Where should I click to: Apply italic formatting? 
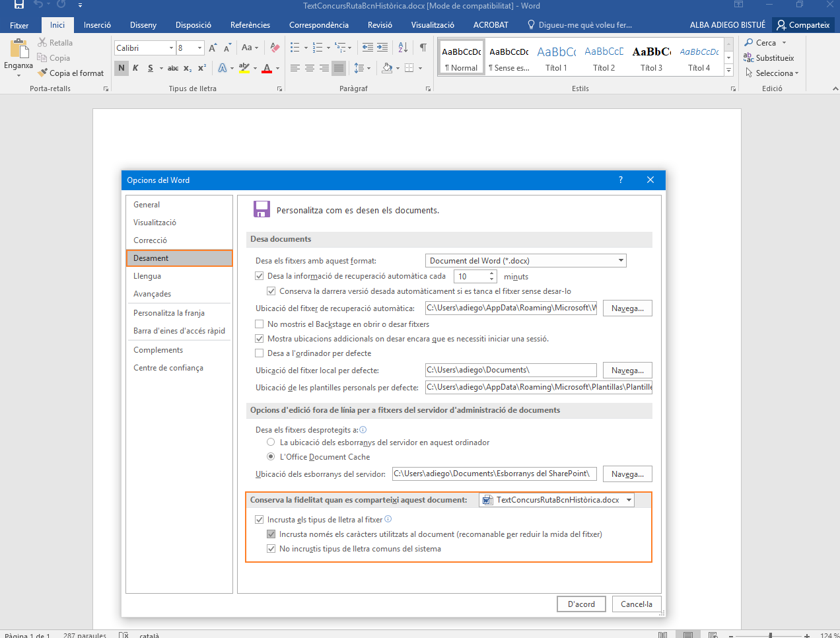(x=135, y=68)
